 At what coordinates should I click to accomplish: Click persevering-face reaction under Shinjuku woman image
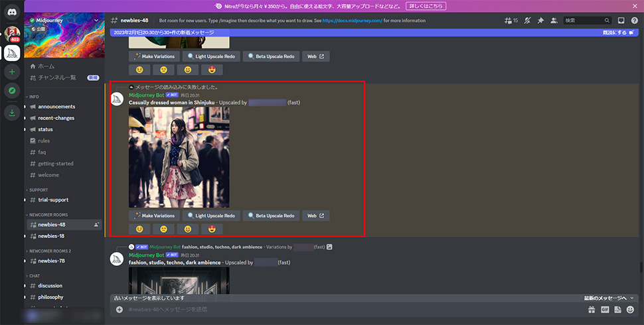tap(139, 229)
